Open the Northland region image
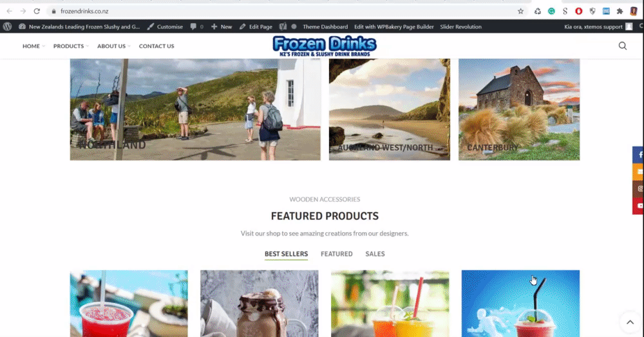Viewport: 644px width, 337px height. click(x=195, y=109)
